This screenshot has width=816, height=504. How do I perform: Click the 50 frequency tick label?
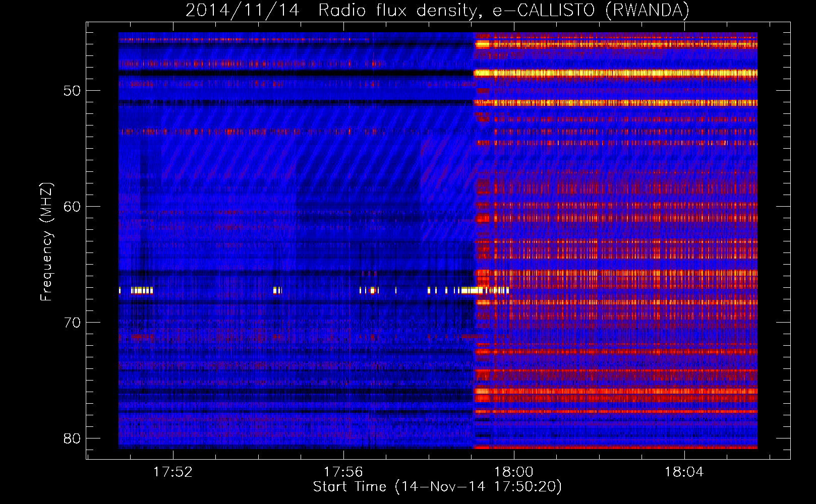[72, 91]
